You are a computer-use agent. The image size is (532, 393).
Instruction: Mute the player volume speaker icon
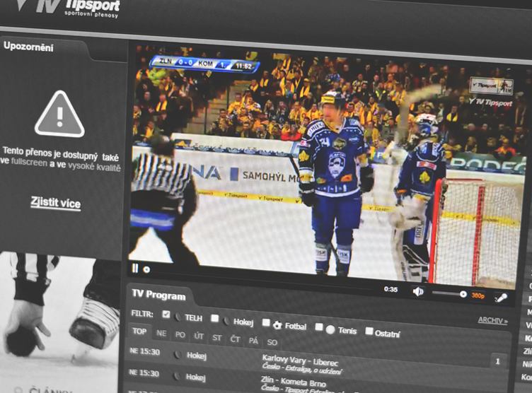(x=418, y=291)
